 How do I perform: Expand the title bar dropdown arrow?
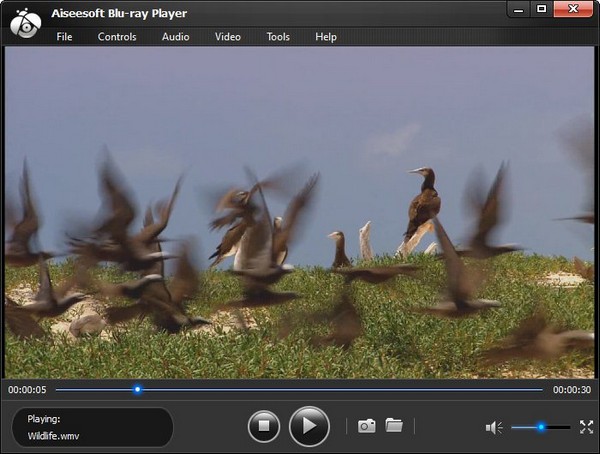[x=495, y=9]
